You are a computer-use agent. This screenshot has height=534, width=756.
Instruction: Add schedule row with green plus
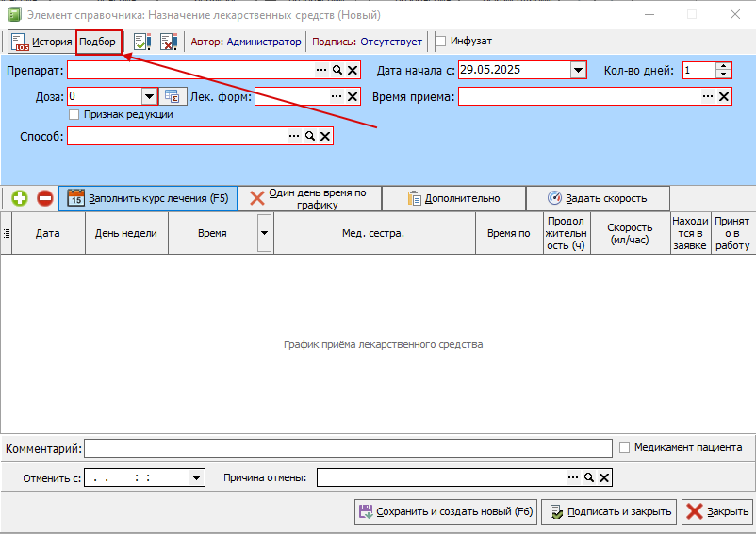tap(20, 198)
